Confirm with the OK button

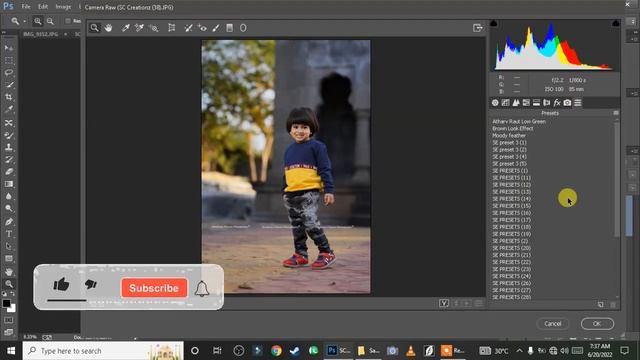click(597, 324)
